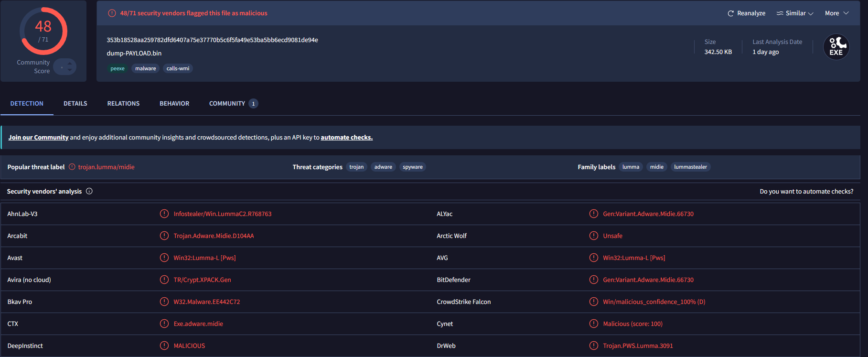The height and width of the screenshot is (357, 868).
Task: Click the alert icon in the CrowdStrike Falcon row
Action: pyautogui.click(x=594, y=302)
